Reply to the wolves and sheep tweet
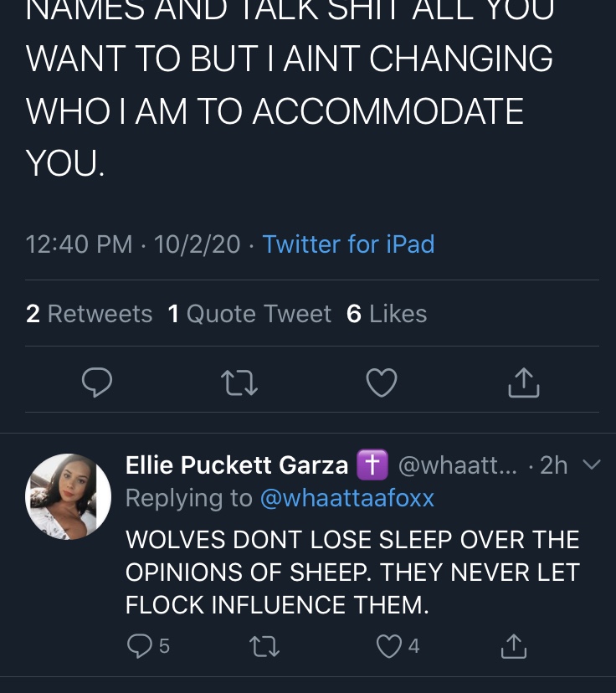616x693 pixels. [x=147, y=646]
